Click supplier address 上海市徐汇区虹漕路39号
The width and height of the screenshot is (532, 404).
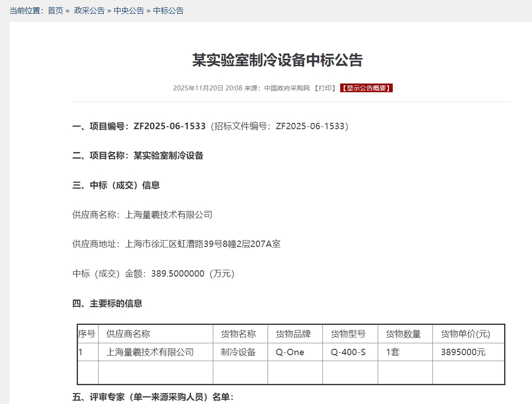click(x=176, y=244)
